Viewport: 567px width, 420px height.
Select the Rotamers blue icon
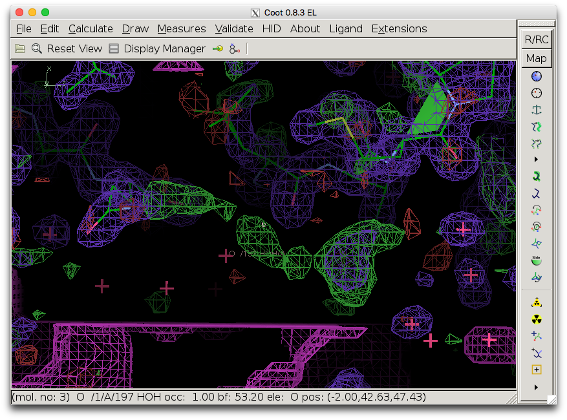coord(536,193)
